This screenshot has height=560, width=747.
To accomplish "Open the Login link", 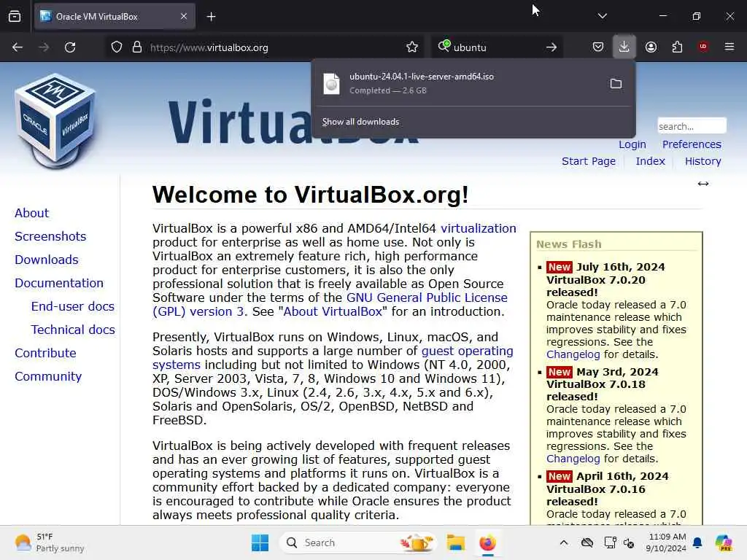I will (x=632, y=144).
